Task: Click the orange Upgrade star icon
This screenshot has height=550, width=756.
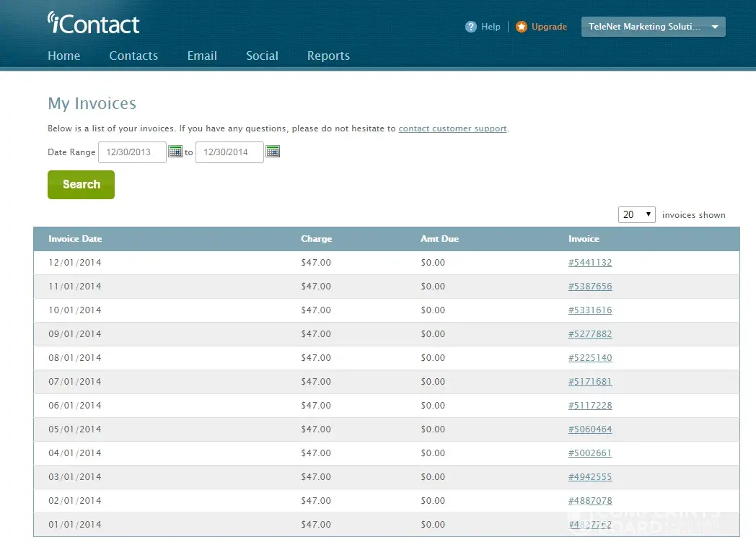Action: 522,27
